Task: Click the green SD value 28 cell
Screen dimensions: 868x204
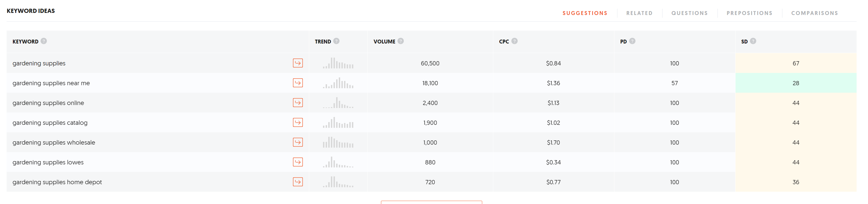Action: pyautogui.click(x=796, y=83)
